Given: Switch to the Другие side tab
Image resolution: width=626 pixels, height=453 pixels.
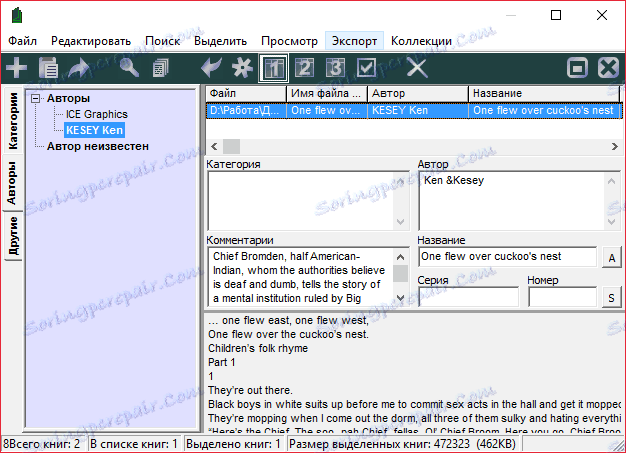Looking at the screenshot, I should (x=13, y=235).
